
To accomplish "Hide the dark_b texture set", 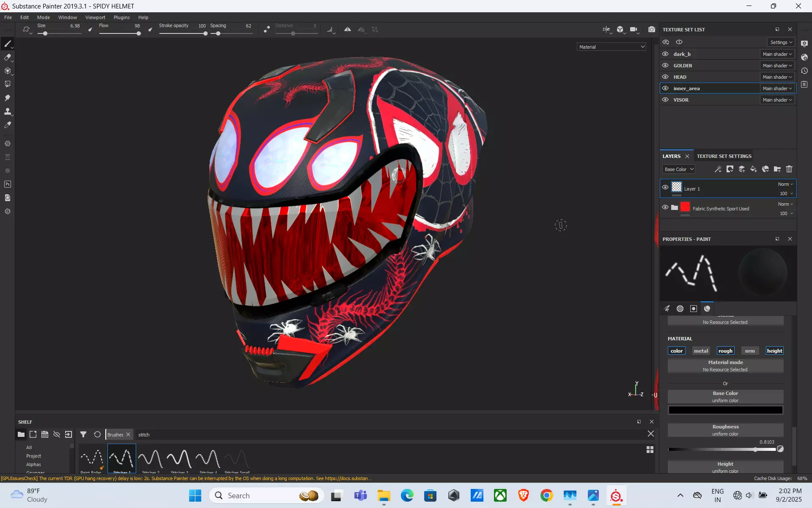I will point(665,54).
